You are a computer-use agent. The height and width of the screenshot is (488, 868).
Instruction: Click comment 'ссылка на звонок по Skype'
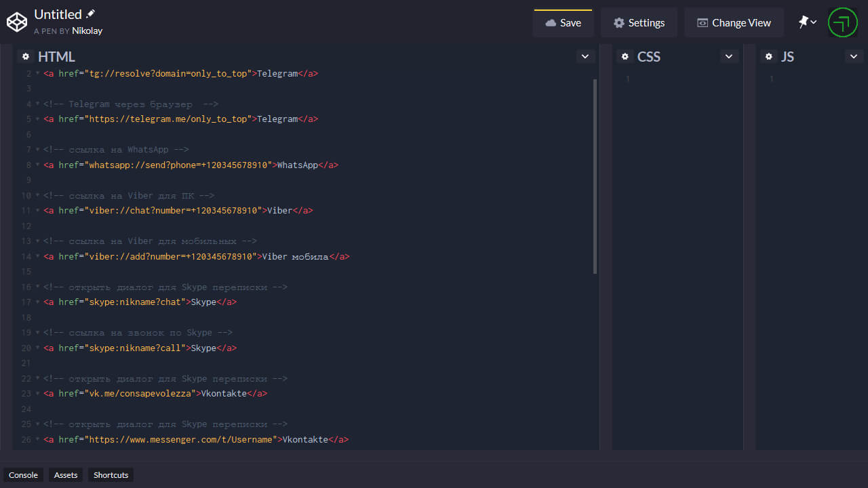(x=139, y=332)
